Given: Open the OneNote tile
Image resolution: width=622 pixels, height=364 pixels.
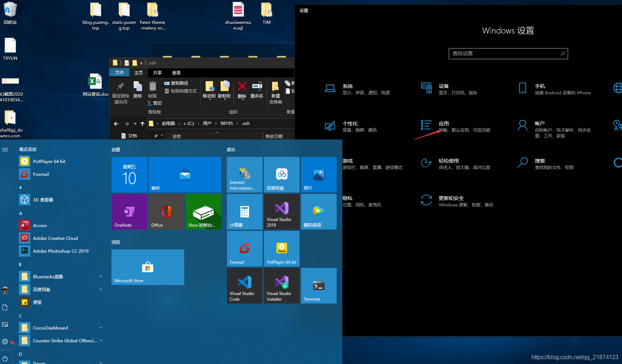Looking at the screenshot, I should (x=129, y=212).
